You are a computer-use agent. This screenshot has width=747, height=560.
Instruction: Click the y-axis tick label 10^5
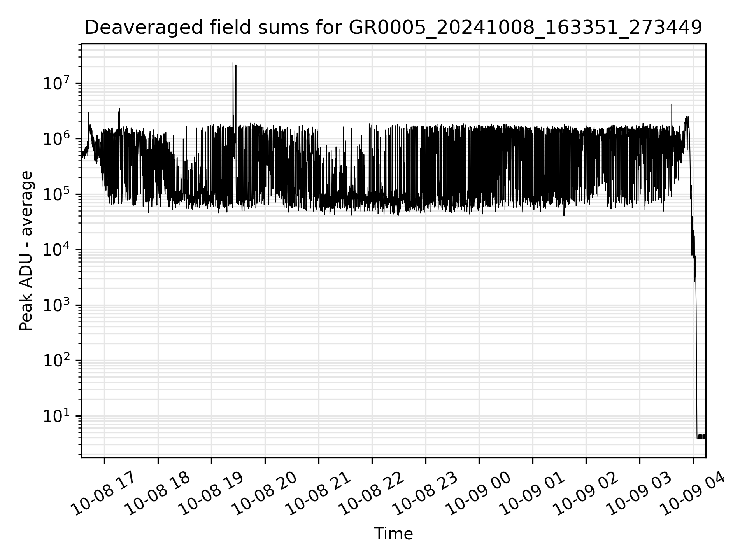tap(56, 194)
